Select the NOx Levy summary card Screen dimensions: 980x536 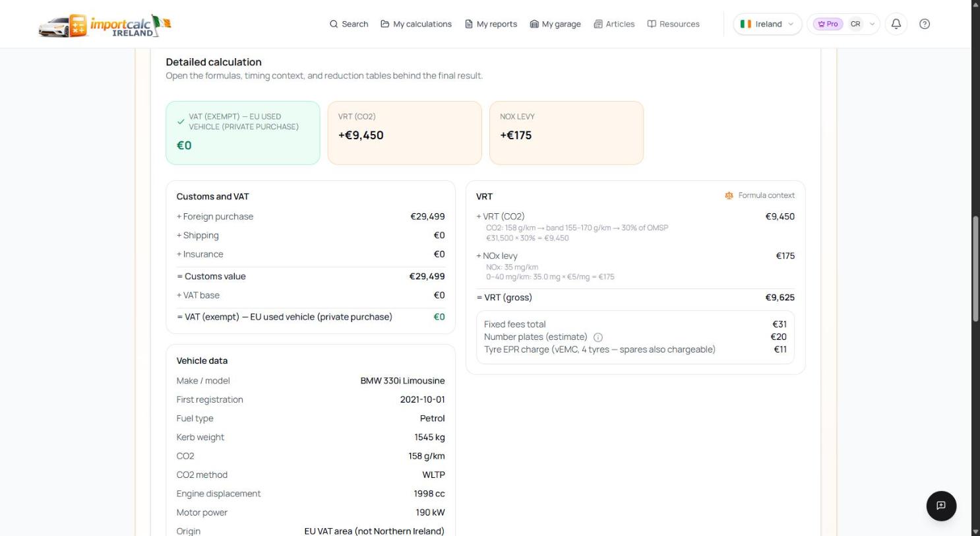566,133
